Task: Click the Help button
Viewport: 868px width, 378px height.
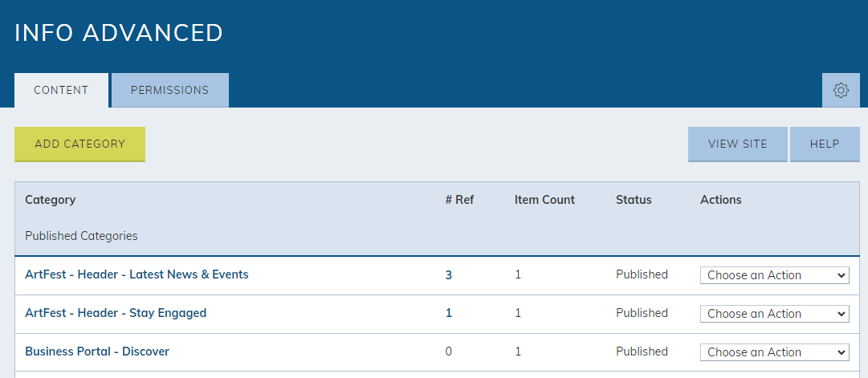Action: 825,144
